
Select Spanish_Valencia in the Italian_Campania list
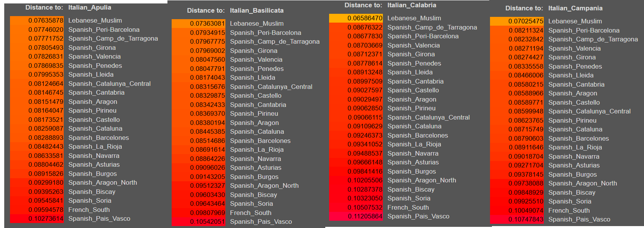[x=574, y=49]
